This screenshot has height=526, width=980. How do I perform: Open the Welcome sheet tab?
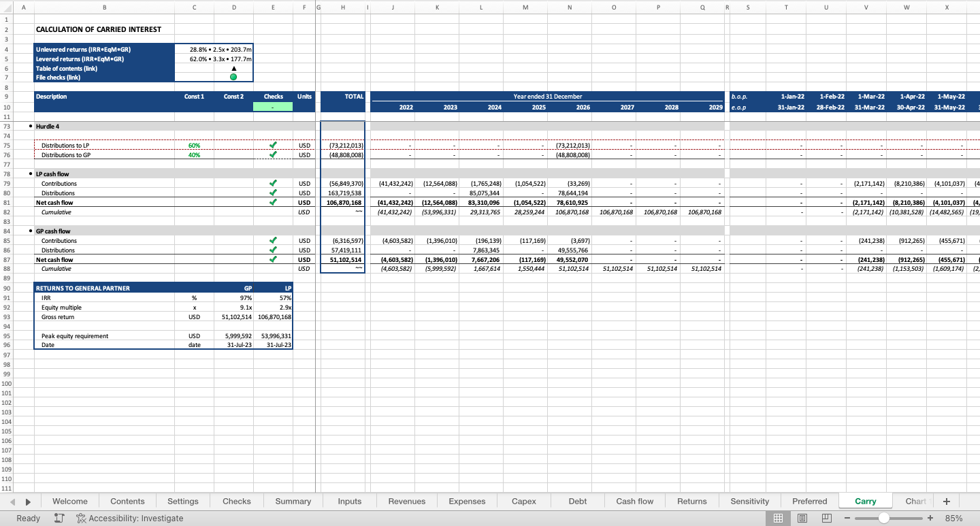[69, 501]
